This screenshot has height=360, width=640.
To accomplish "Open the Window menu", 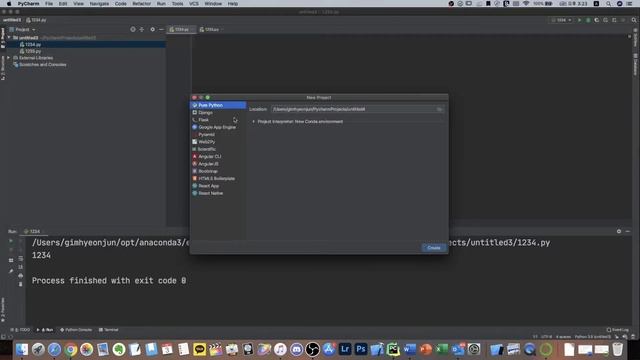I will click(213, 4).
